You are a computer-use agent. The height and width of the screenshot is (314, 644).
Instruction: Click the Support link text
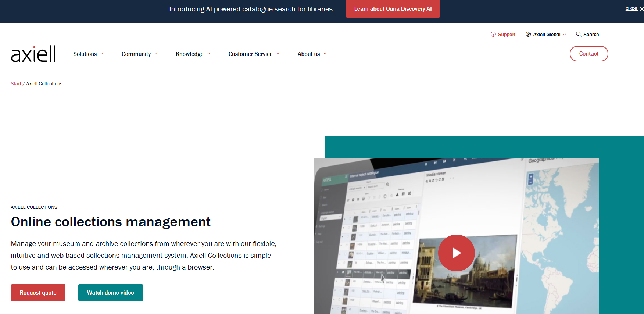[507, 34]
